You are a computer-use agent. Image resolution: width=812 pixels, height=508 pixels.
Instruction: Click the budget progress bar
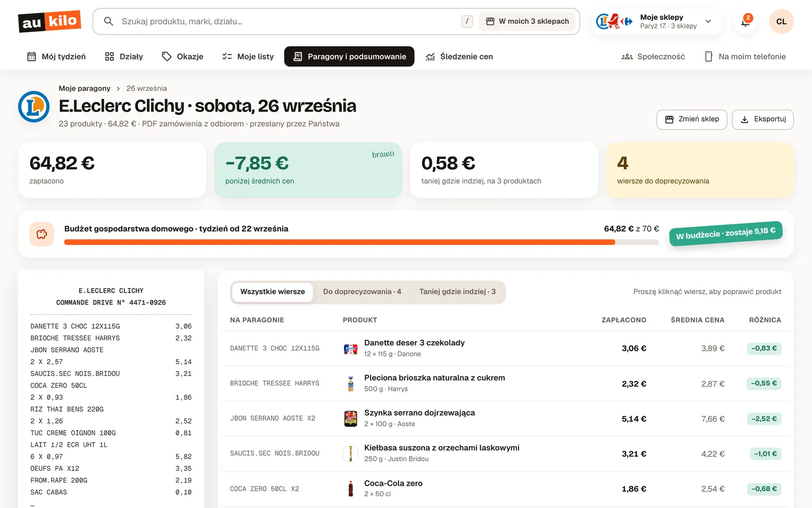tap(361, 242)
